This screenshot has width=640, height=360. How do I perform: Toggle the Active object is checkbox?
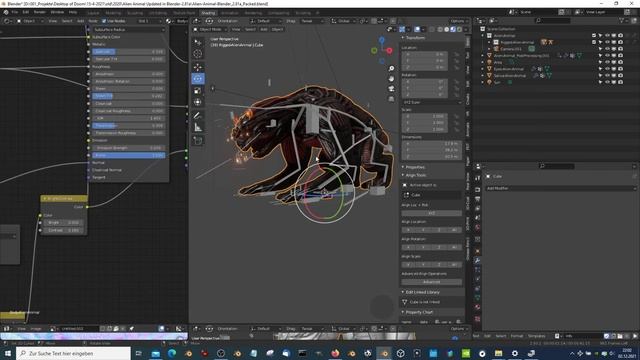click(405, 185)
